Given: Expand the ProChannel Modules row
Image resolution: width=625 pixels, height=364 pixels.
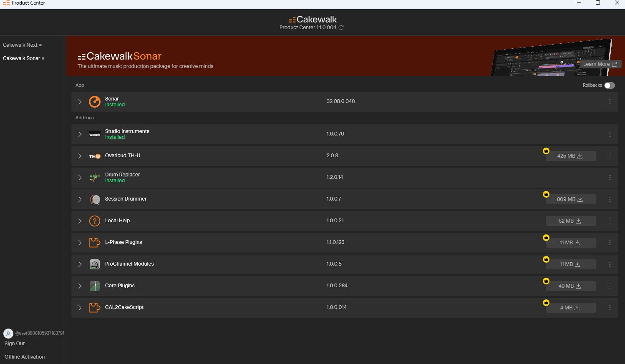Looking at the screenshot, I should pyautogui.click(x=80, y=264).
